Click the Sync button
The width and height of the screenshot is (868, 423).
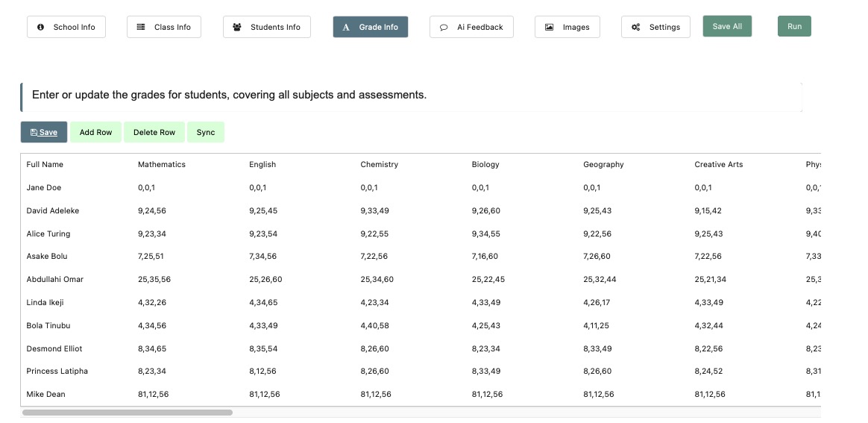tap(206, 133)
